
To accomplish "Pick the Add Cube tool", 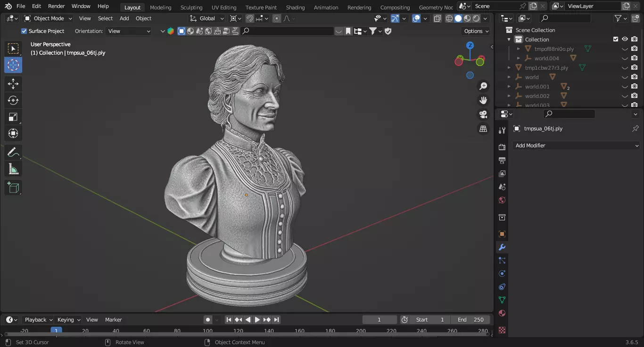I will [x=13, y=188].
